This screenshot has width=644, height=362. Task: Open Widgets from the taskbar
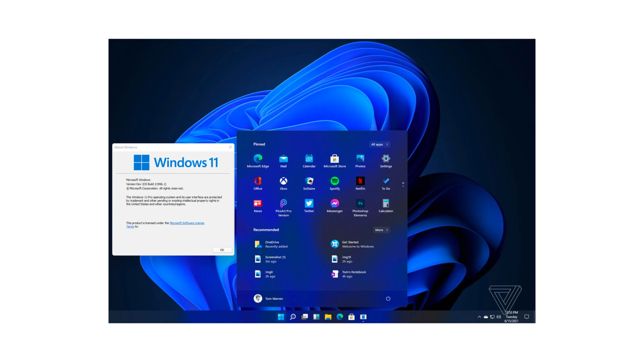(316, 317)
